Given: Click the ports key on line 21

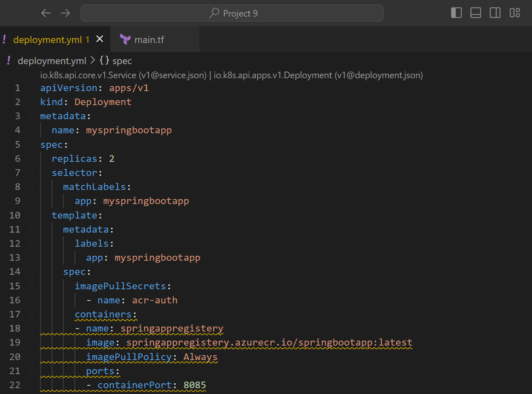Looking at the screenshot, I should [100, 371].
